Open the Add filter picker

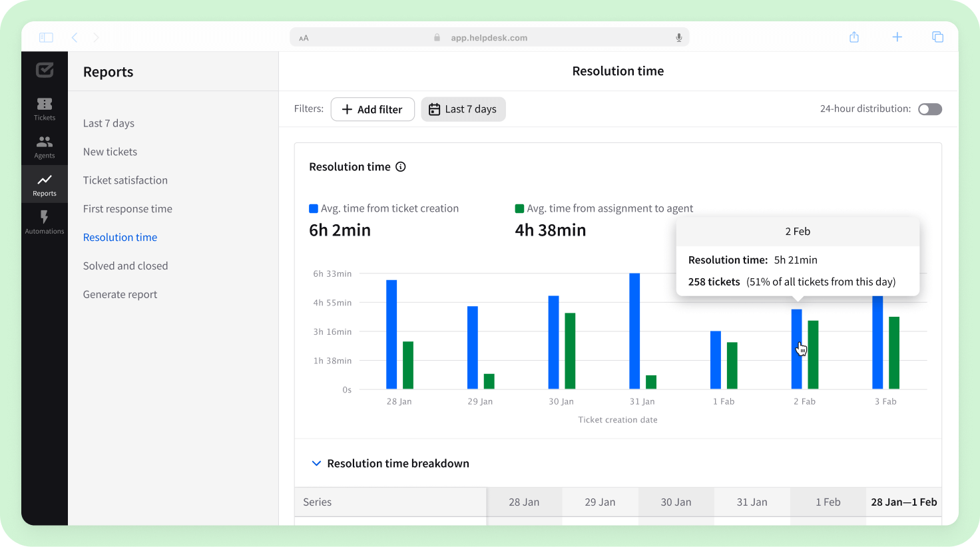coord(372,108)
